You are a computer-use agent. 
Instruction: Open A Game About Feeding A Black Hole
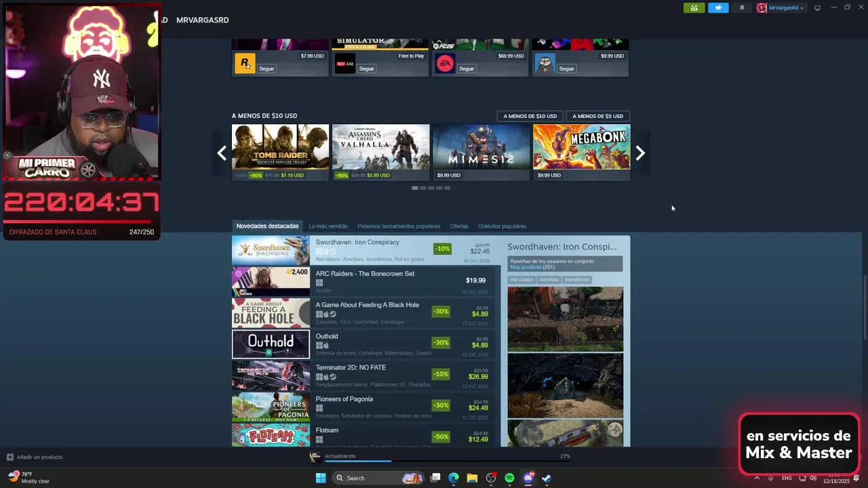[x=363, y=313]
